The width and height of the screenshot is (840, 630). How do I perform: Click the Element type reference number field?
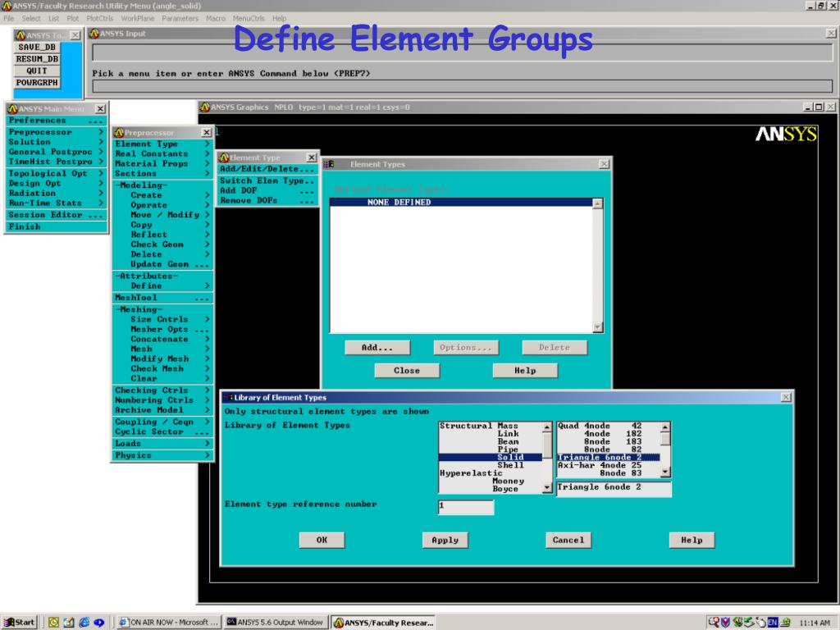pyautogui.click(x=466, y=506)
